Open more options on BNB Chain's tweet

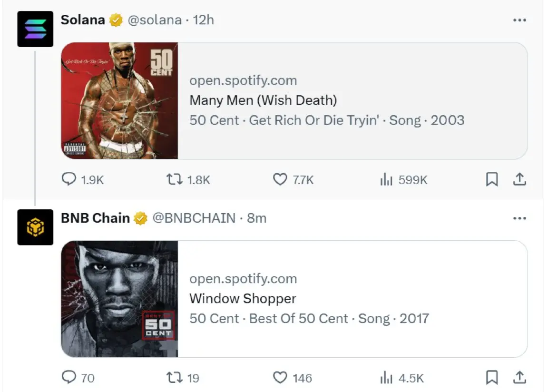coord(519,218)
